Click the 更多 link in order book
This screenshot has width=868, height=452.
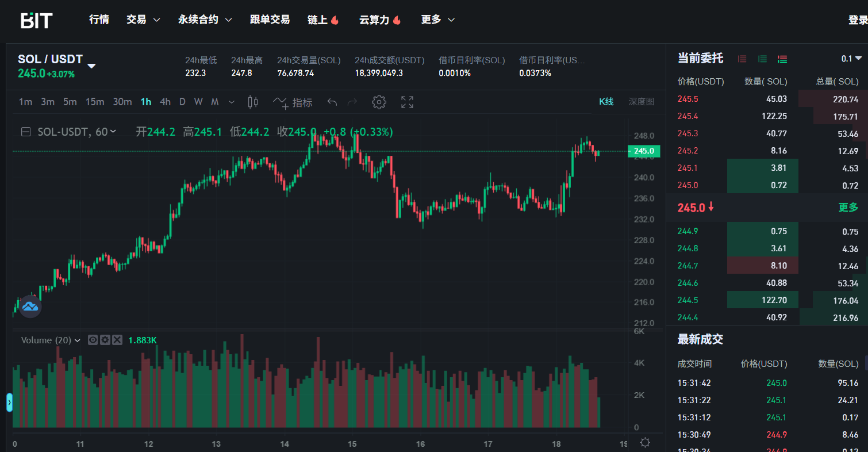tap(848, 208)
